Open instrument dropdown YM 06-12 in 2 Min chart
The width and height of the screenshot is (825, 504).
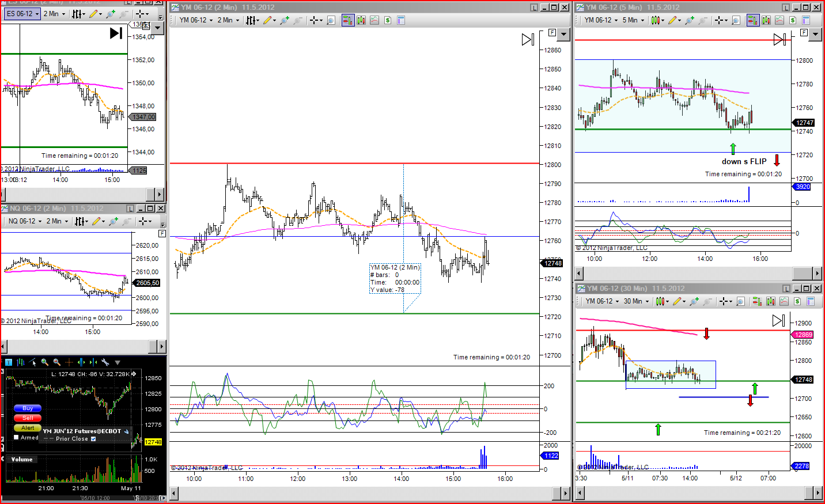tap(196, 20)
